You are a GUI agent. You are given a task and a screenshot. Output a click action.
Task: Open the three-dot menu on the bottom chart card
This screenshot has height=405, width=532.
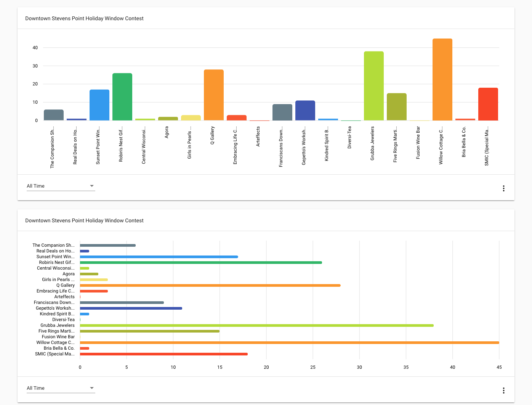pyautogui.click(x=503, y=391)
